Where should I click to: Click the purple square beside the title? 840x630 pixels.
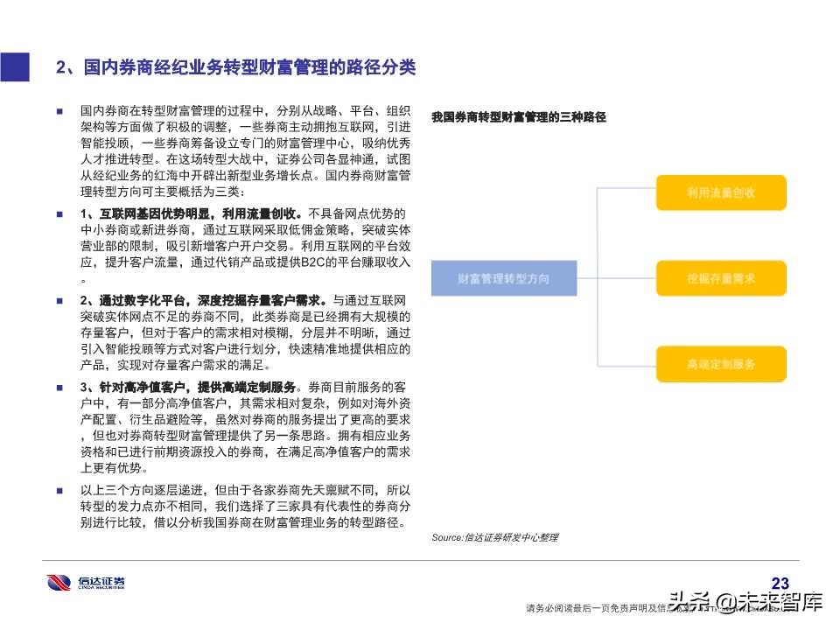[x=15, y=67]
